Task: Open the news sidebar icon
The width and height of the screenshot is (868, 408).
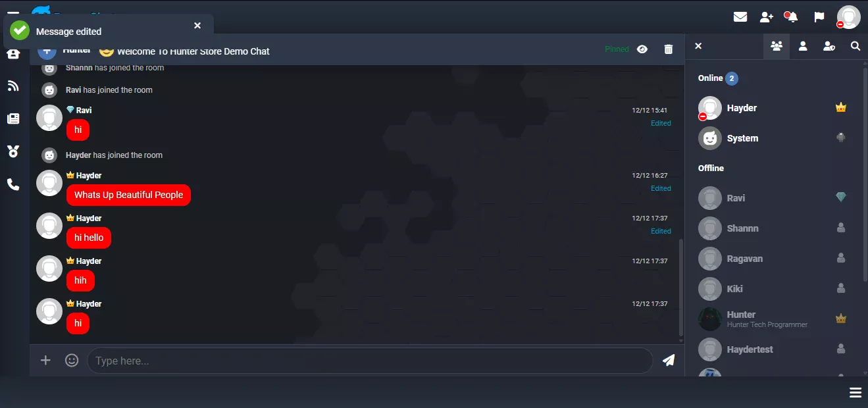Action: (x=13, y=118)
